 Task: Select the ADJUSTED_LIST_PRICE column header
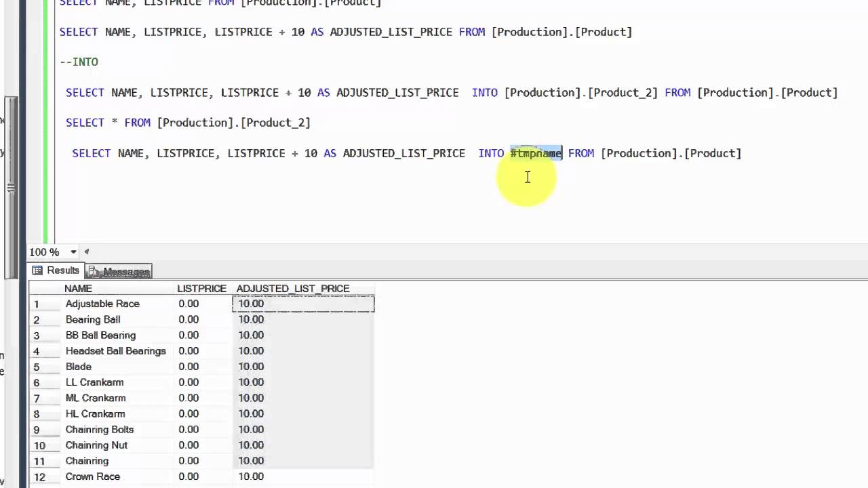click(x=303, y=289)
